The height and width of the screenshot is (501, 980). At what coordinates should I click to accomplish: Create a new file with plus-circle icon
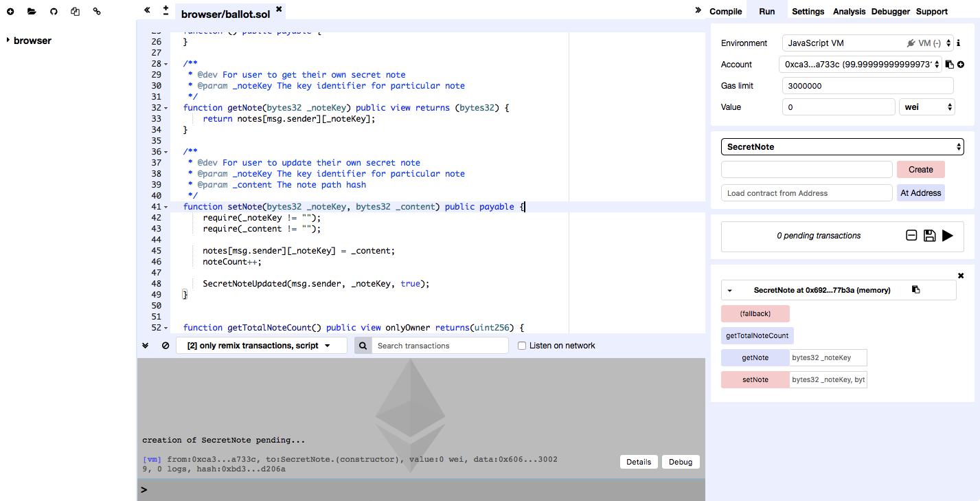pos(10,11)
